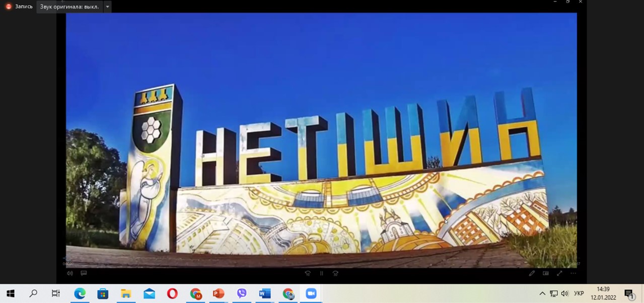This screenshot has width=644, height=303.
Task: Skip back 10 seconds in video
Action: pos(308,273)
